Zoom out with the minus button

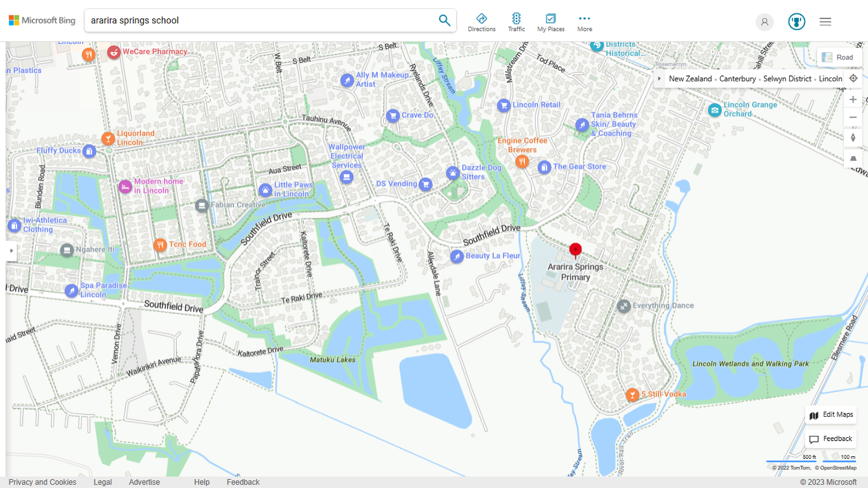[x=853, y=117]
